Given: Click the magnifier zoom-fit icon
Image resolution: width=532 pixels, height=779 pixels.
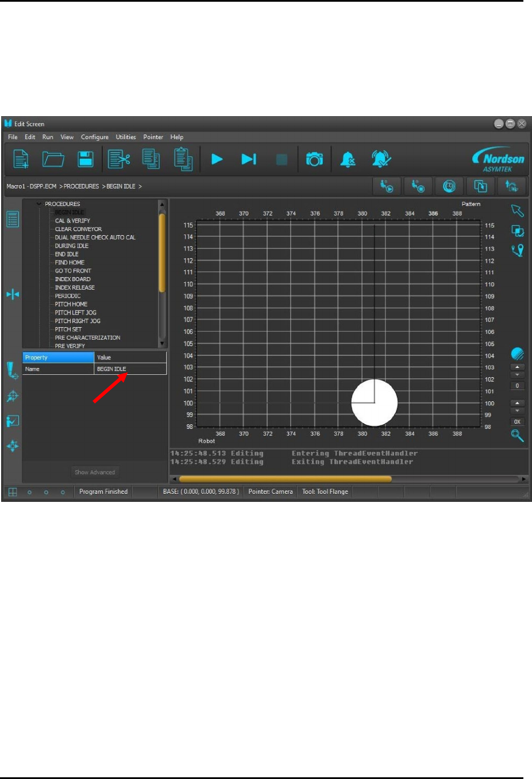Looking at the screenshot, I should point(517,436).
